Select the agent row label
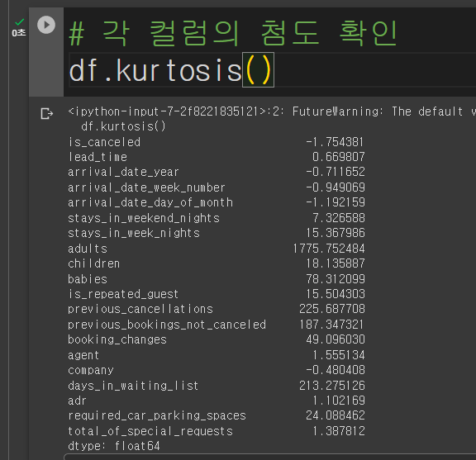Viewport: 476px width, 460px height. (83, 355)
